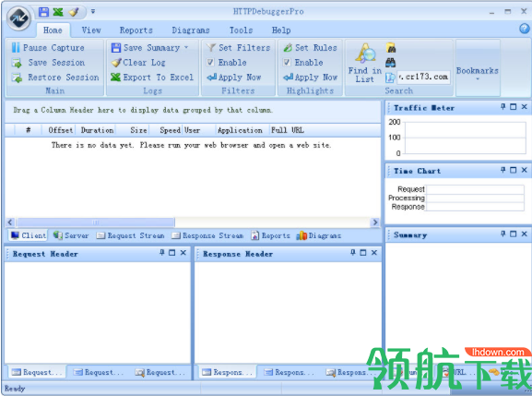532x396 pixels.
Task: Pin the Traffic Meter panel
Action: (x=503, y=107)
